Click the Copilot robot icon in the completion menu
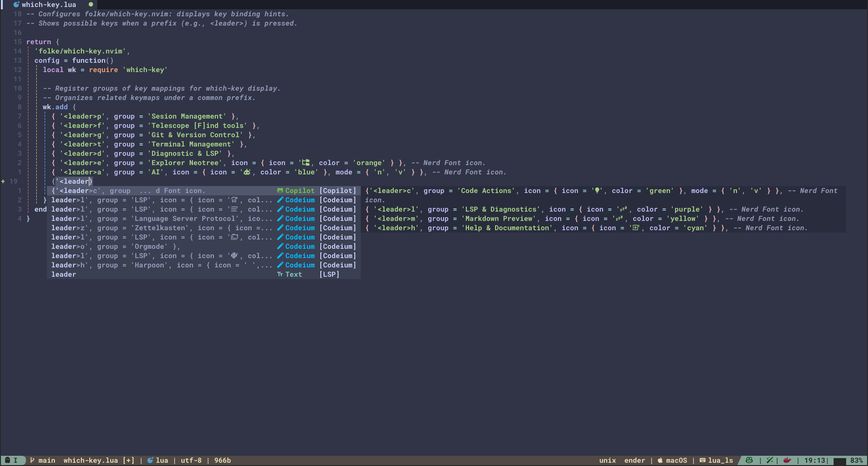 pyautogui.click(x=280, y=191)
